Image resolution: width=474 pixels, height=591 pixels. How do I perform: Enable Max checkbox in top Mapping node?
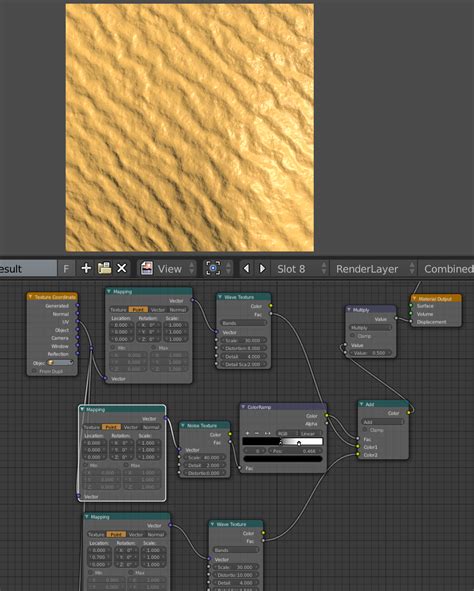(154, 348)
